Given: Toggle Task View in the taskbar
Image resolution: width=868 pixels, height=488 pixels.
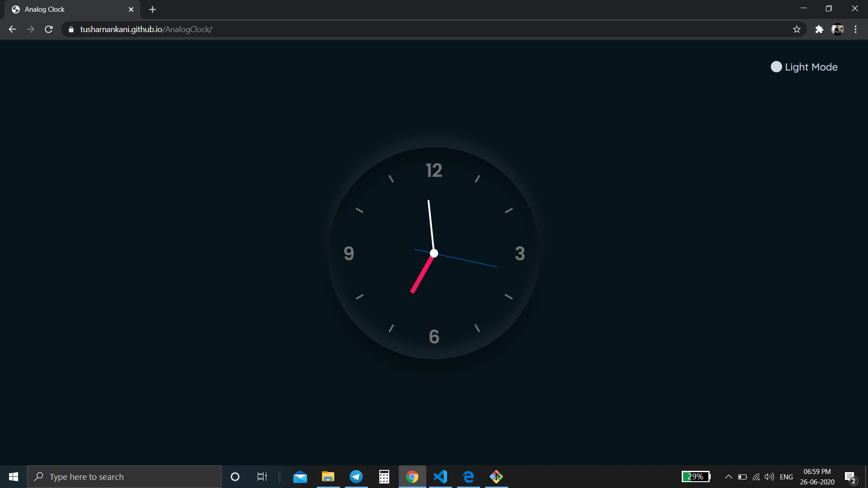Looking at the screenshot, I should [x=261, y=476].
